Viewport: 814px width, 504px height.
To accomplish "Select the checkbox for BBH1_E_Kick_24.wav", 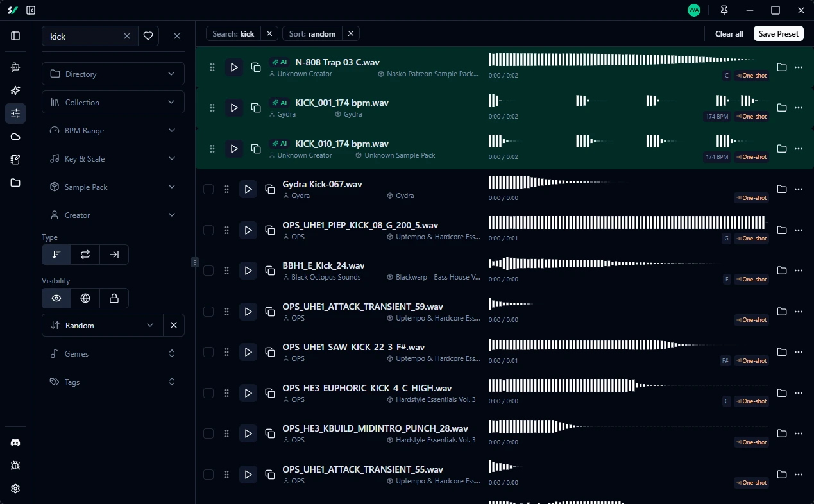I will coord(208,270).
